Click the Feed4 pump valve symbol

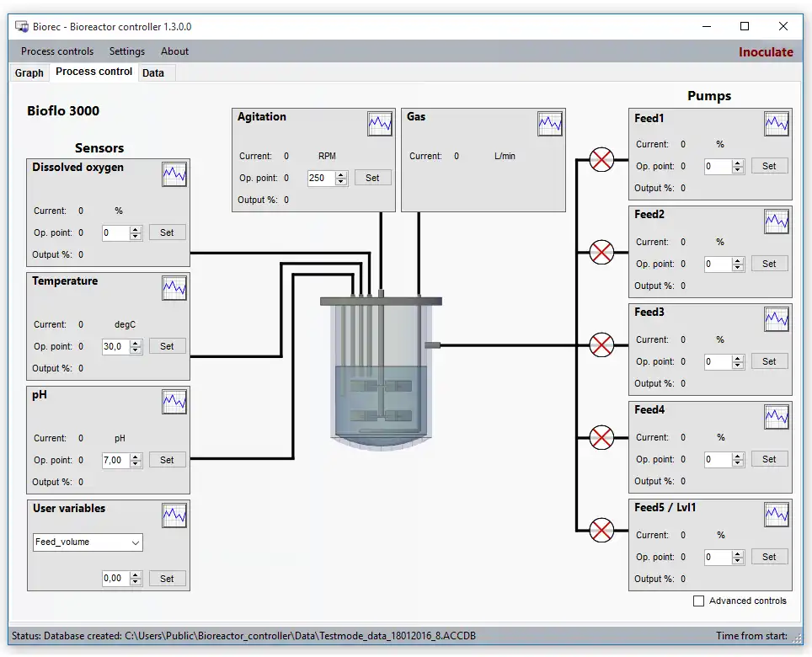pos(601,437)
